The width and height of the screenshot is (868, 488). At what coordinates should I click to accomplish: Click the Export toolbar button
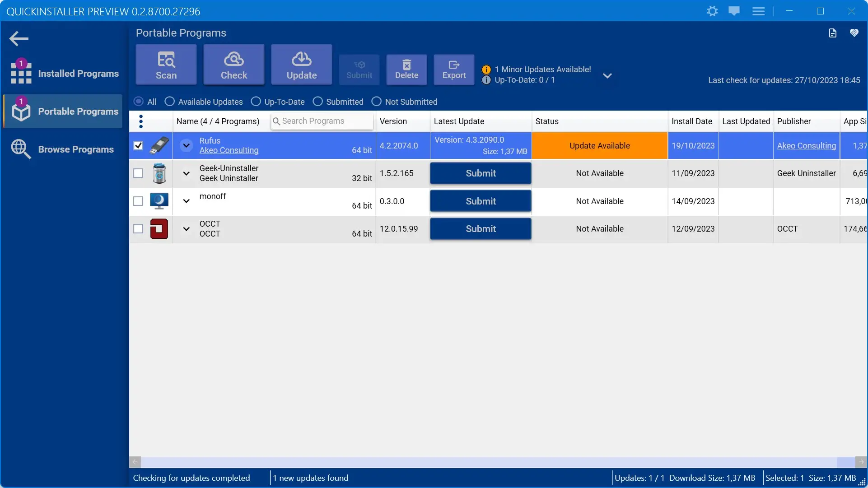[x=454, y=70]
